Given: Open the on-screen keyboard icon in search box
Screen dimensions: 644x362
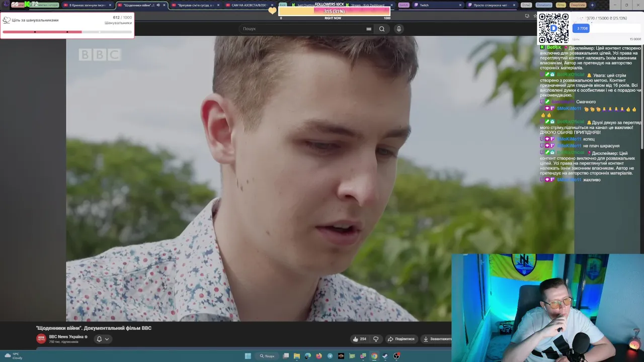Looking at the screenshot, I should (x=369, y=29).
